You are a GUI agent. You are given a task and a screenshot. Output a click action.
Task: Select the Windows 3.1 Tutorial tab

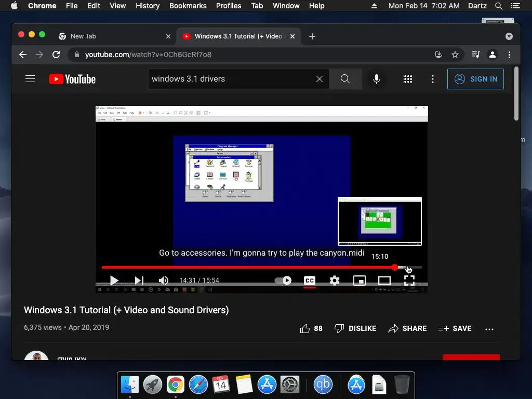pyautogui.click(x=238, y=36)
